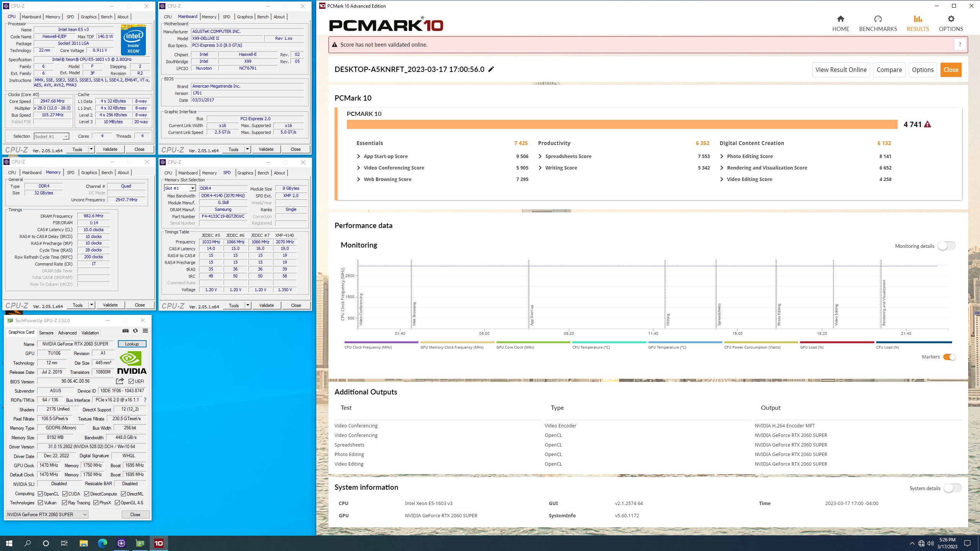The width and height of the screenshot is (980, 551).
Task: Switch to Advanced tab in GPU-Z
Action: point(67,333)
